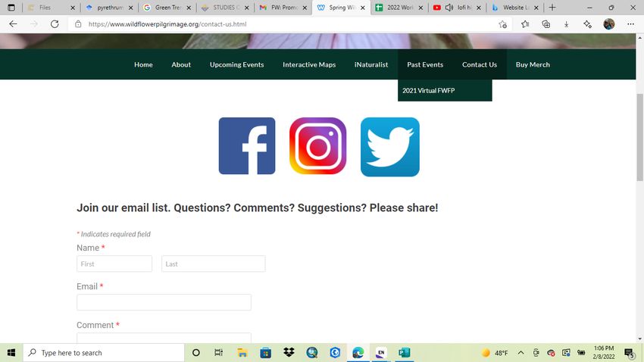Open the weather 48°F widget

tap(495, 353)
